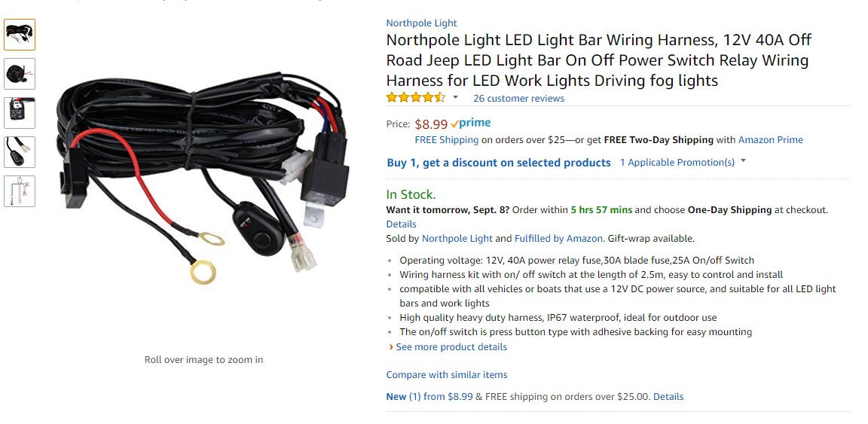Expand the Applicable Promotion(s) dropdown
Screen dimensions: 868x424
(683, 162)
